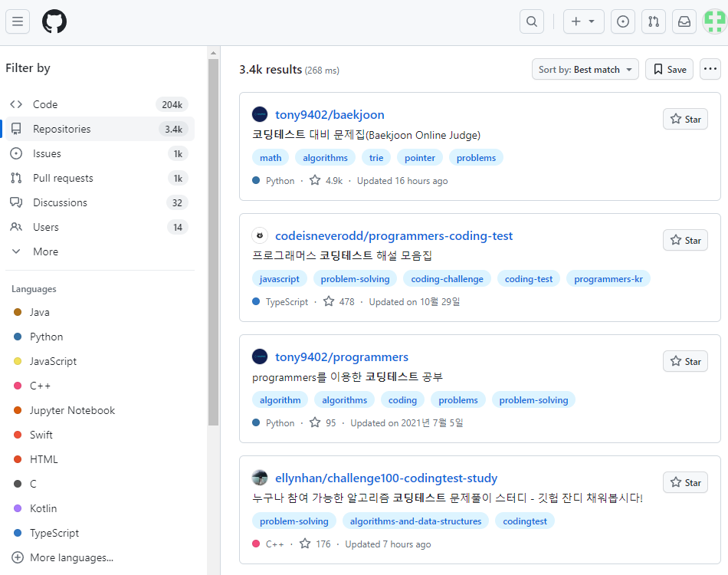
Task: Star the programmers-coding-test repository
Action: tap(685, 240)
